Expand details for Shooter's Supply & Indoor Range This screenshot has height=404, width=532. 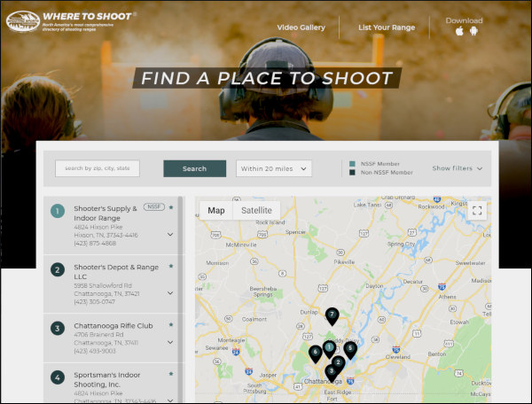click(170, 235)
